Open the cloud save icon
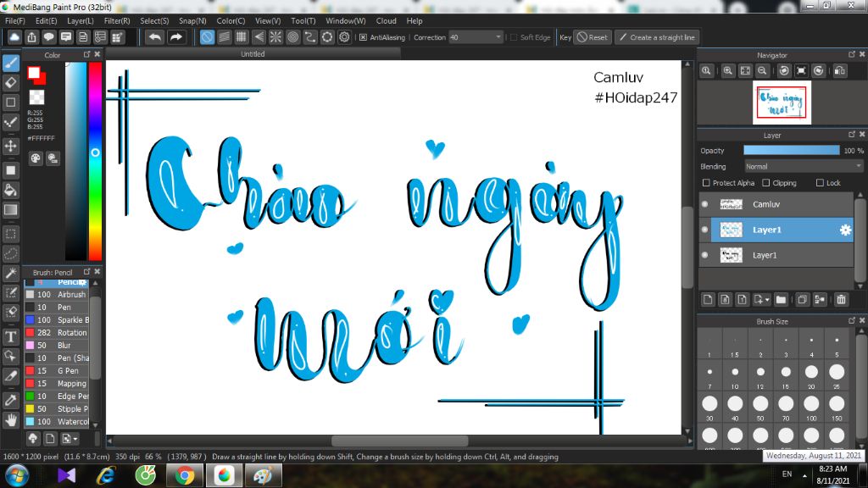This screenshot has height=488, width=868. (x=14, y=37)
